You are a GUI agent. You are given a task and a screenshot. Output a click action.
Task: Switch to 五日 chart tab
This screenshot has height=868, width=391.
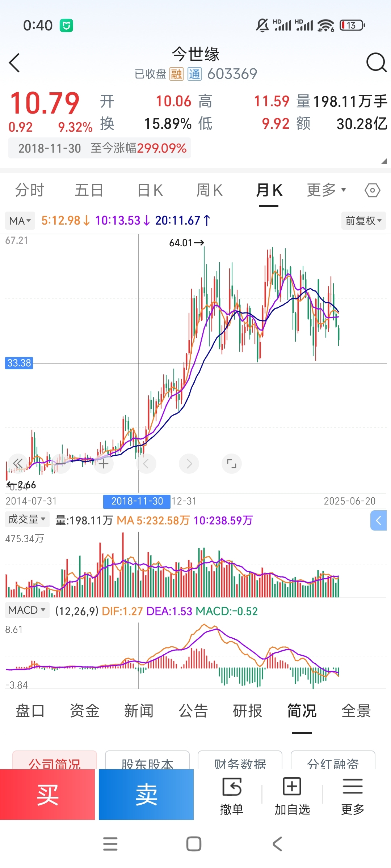pyautogui.click(x=89, y=190)
